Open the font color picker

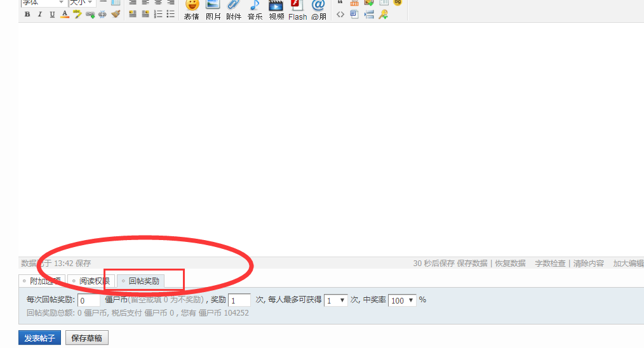tap(65, 14)
